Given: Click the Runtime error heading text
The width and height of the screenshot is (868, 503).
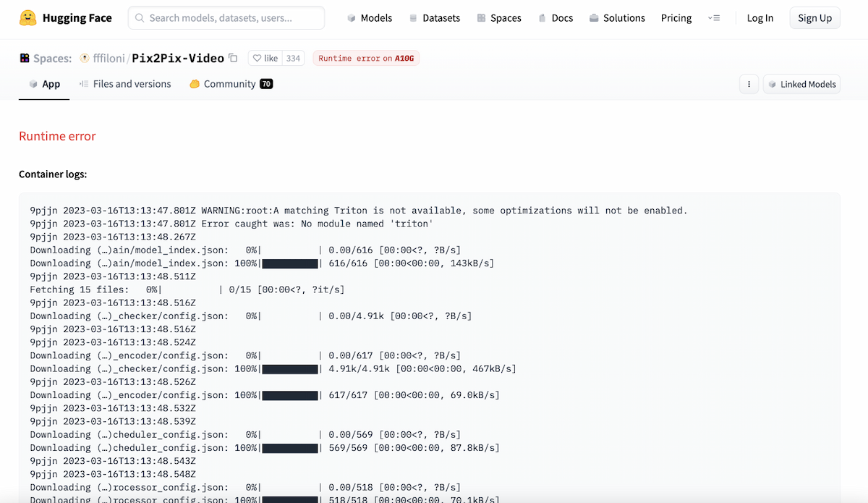Looking at the screenshot, I should (57, 136).
